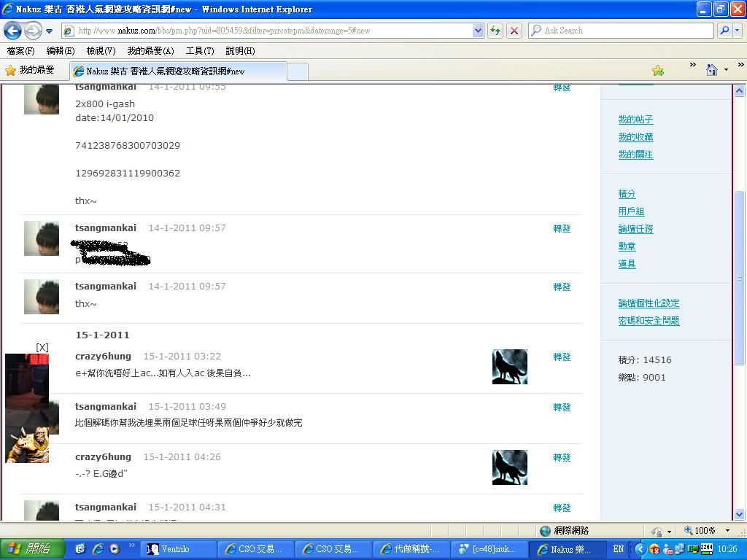Click the browser Back arrow button
Image resolution: width=747 pixels, height=560 pixels.
point(13,31)
